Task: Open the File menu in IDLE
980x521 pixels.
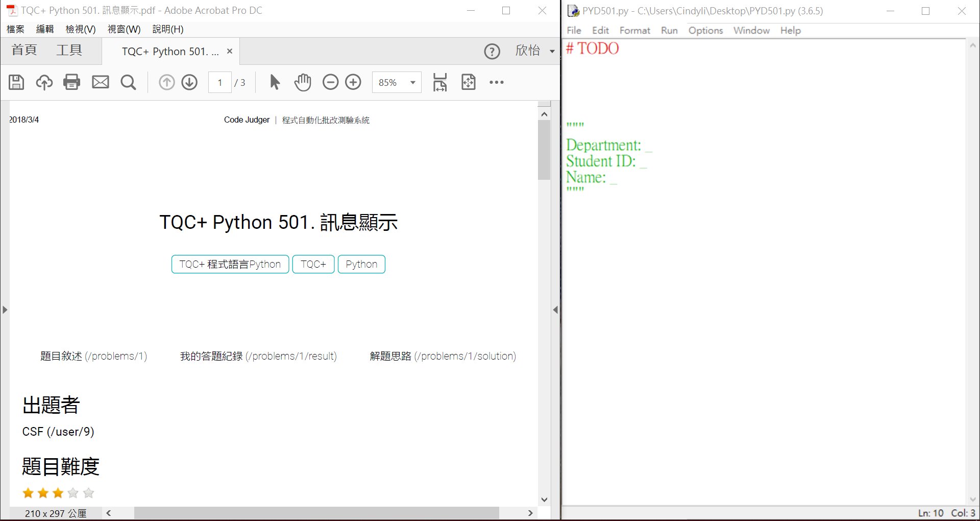Action: (x=574, y=30)
